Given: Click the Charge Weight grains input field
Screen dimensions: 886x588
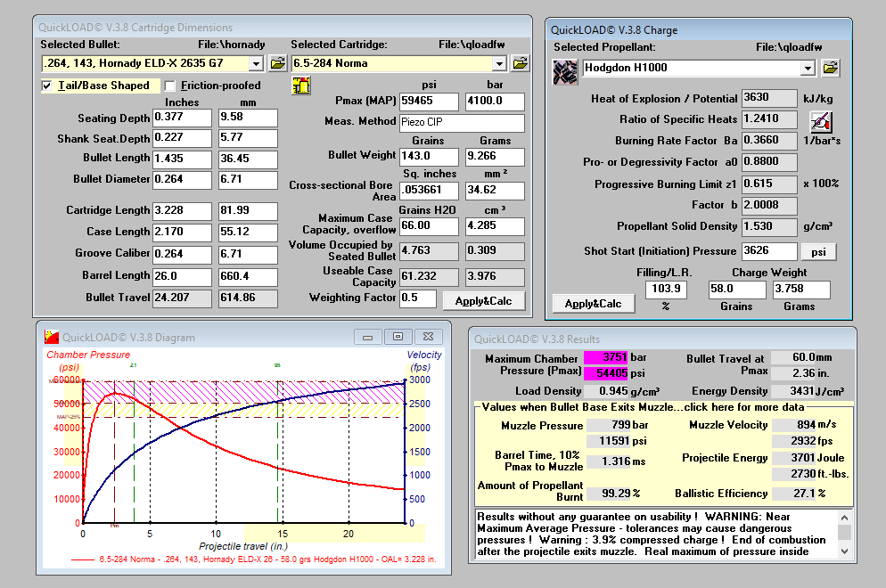Looking at the screenshot, I should [x=737, y=290].
